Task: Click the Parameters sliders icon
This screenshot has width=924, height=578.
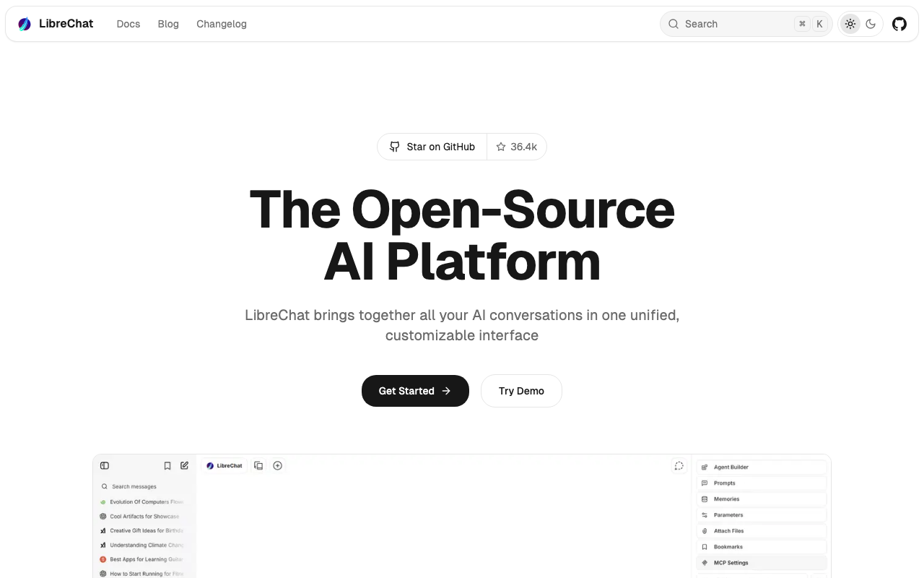Action: (x=705, y=515)
